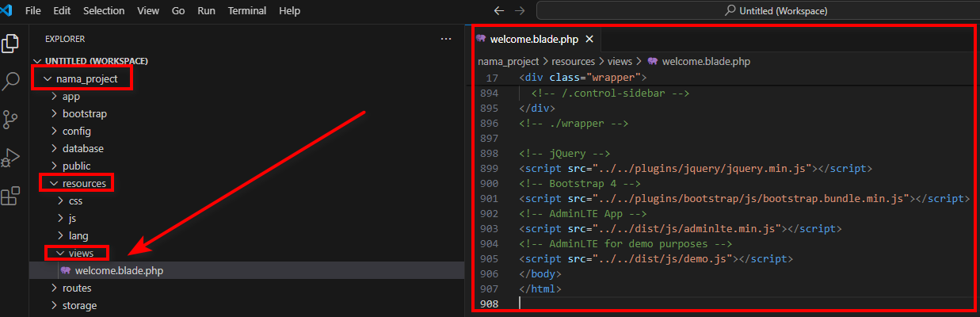Expand the css folder
The height and width of the screenshot is (317, 980).
click(247, 201)
